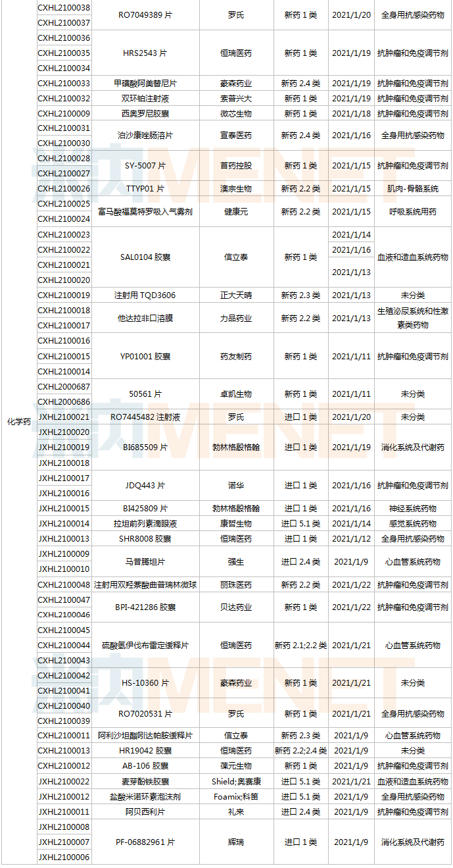Select 注射用 TQD3606 drug name
The image size is (453, 868).
tap(145, 295)
